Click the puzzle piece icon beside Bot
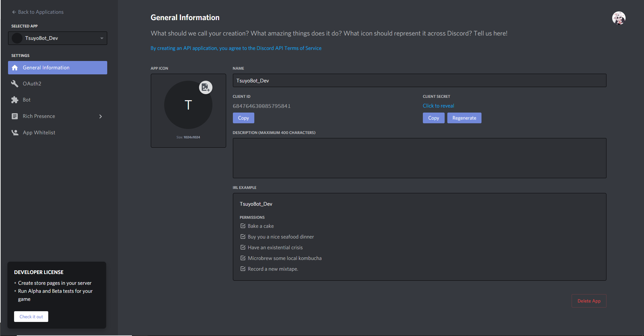The image size is (644, 336). [x=15, y=100]
